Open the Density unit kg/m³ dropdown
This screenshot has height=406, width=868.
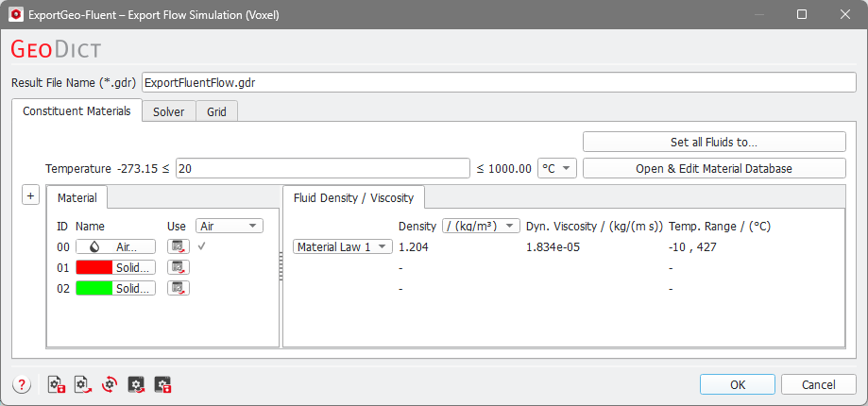point(481,226)
